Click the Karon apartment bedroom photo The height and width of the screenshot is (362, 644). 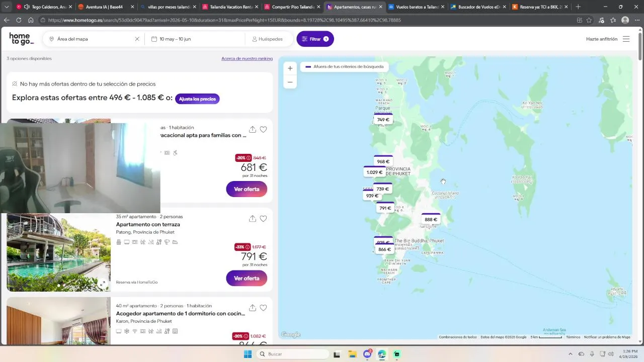(58, 320)
